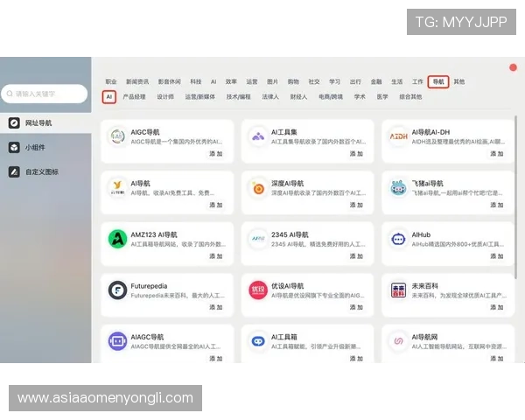The width and height of the screenshot is (525, 420).
Task: Click the 2345 AI导航 card title
Action: (x=290, y=234)
